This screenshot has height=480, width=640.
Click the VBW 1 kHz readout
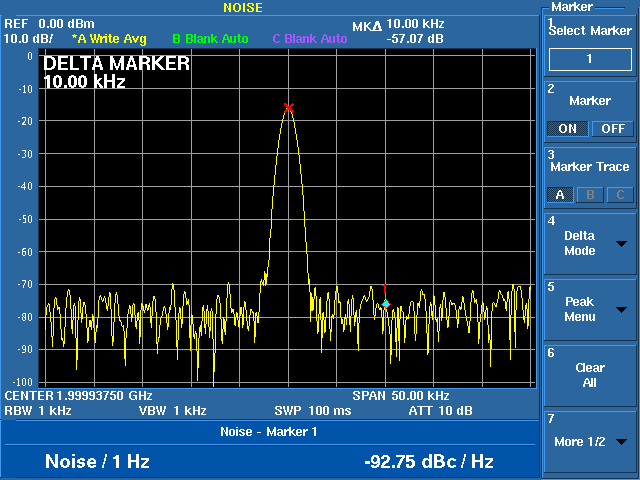[173, 411]
